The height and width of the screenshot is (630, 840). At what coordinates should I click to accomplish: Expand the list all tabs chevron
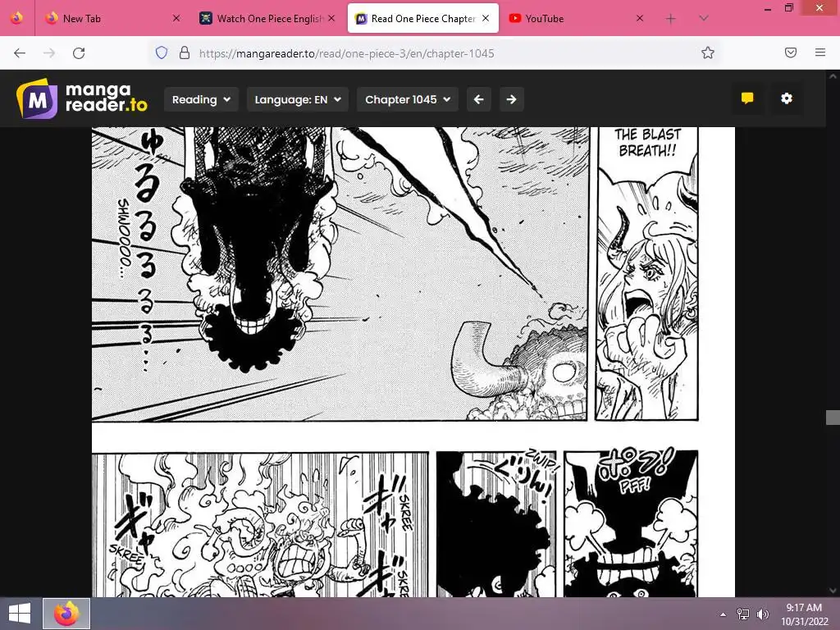(x=704, y=19)
